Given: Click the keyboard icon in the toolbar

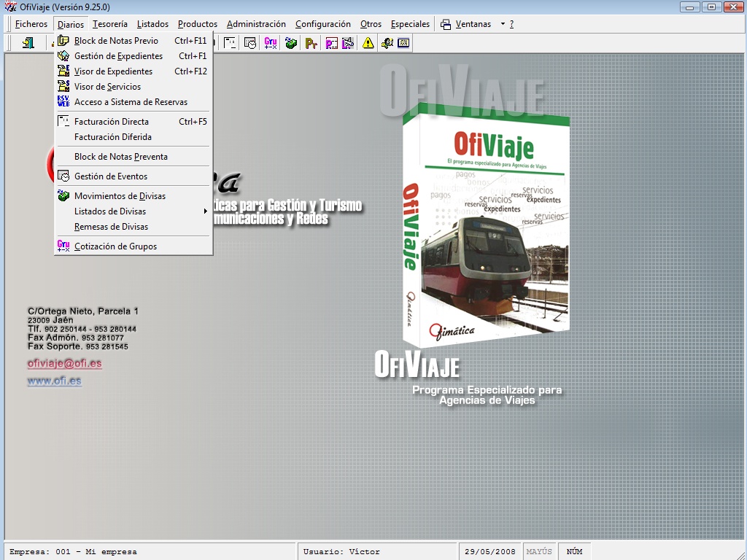Looking at the screenshot, I should pyautogui.click(x=403, y=43).
